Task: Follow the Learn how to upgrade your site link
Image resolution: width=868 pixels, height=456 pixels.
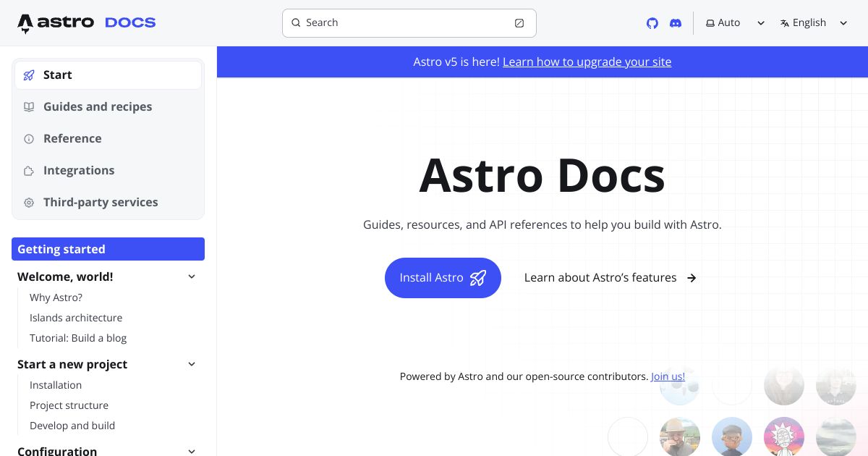Action: 587,62
